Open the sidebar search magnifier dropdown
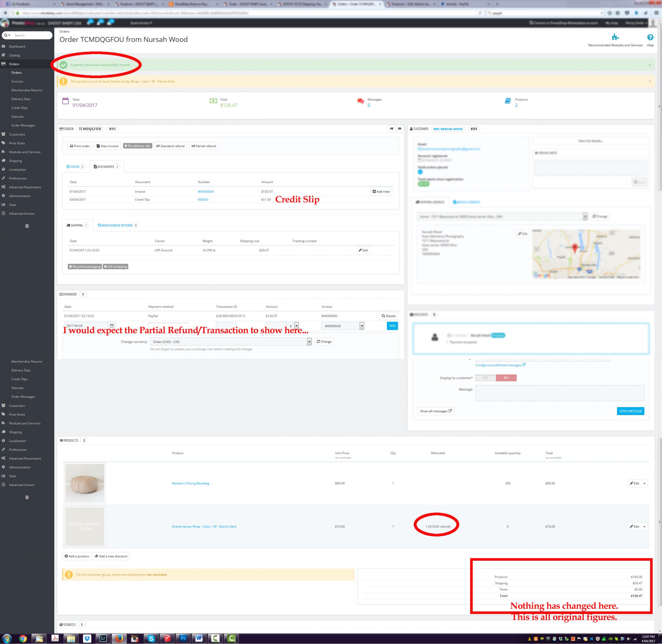Viewport: 662px width, 644px height. [x=7, y=35]
